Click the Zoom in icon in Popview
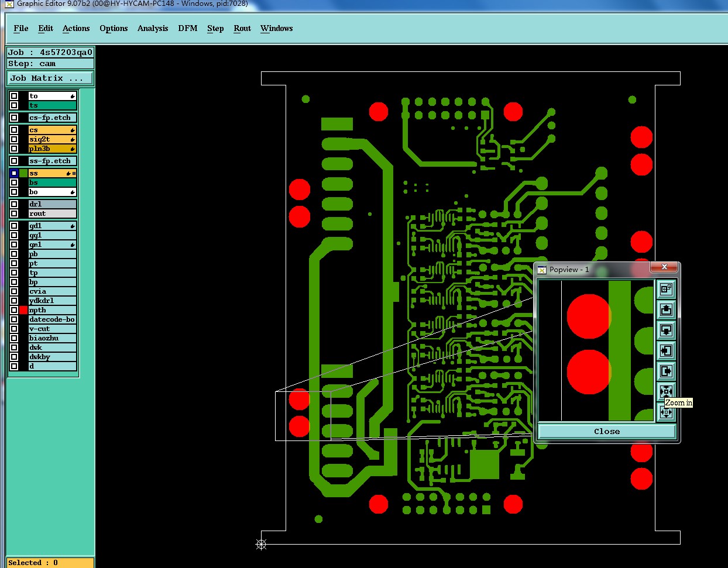The height and width of the screenshot is (568, 728). (x=666, y=391)
